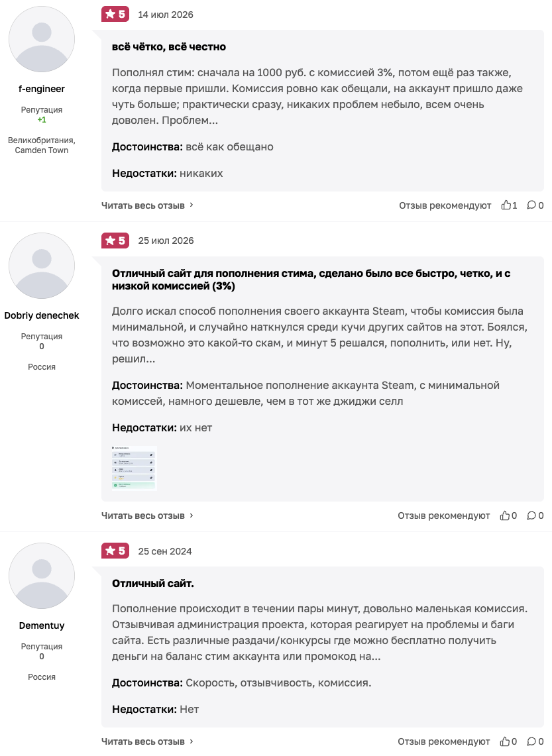Open the Dobriy denechek username link

(42, 315)
